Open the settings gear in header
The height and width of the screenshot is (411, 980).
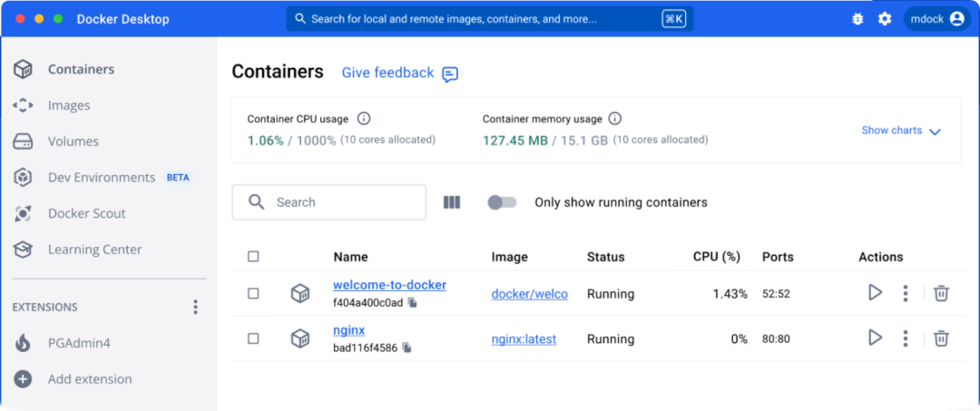(885, 19)
